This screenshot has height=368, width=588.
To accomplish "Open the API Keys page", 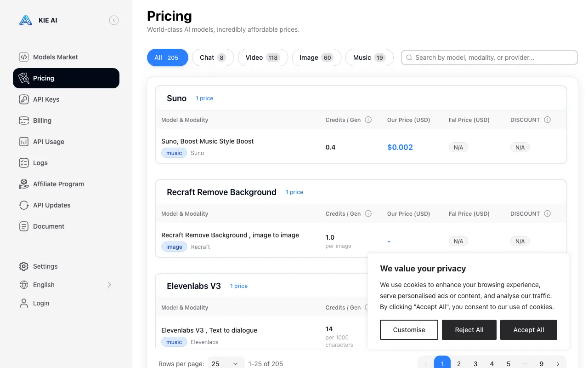I will point(66,99).
